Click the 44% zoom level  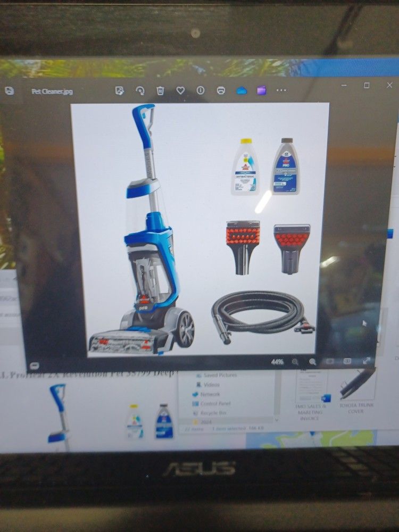click(277, 362)
